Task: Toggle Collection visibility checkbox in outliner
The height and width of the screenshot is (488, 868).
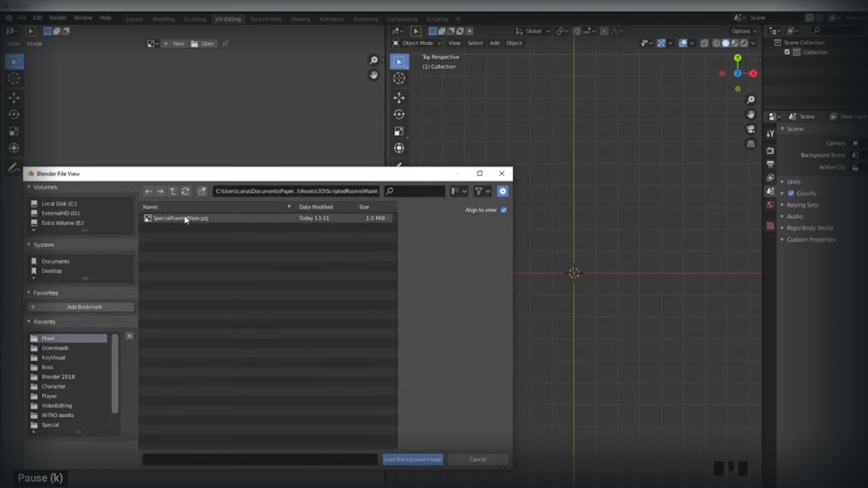Action: tap(787, 52)
